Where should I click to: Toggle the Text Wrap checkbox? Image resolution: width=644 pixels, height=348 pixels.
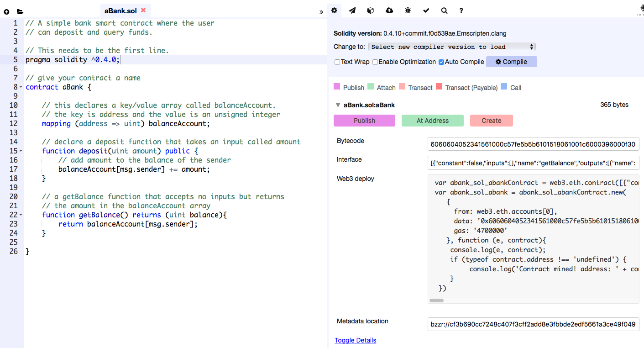(337, 62)
